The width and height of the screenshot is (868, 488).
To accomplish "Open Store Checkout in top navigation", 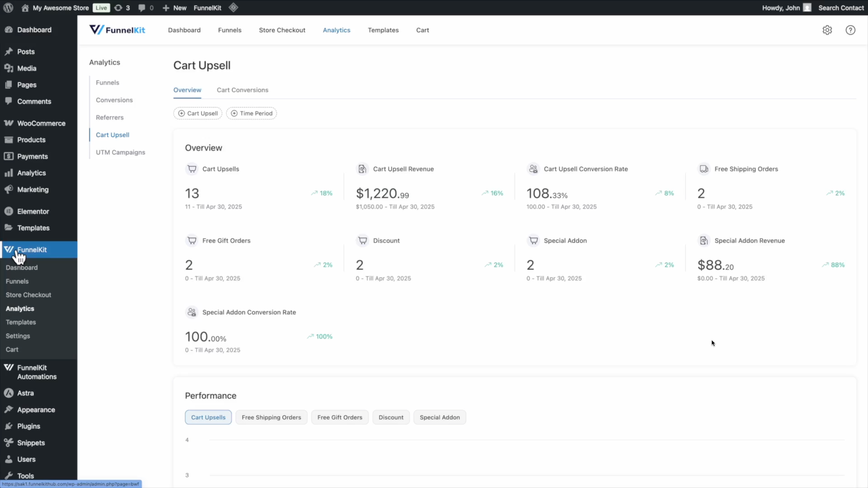I will click(x=282, y=30).
